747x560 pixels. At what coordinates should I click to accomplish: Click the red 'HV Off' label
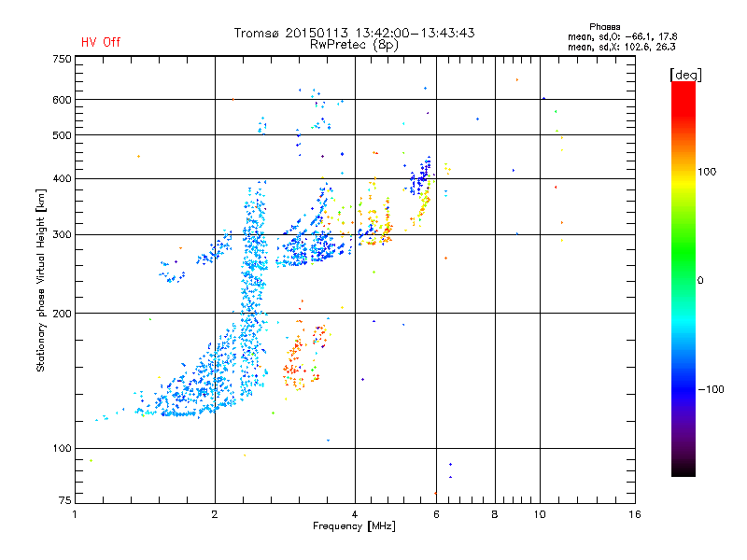tap(101, 42)
